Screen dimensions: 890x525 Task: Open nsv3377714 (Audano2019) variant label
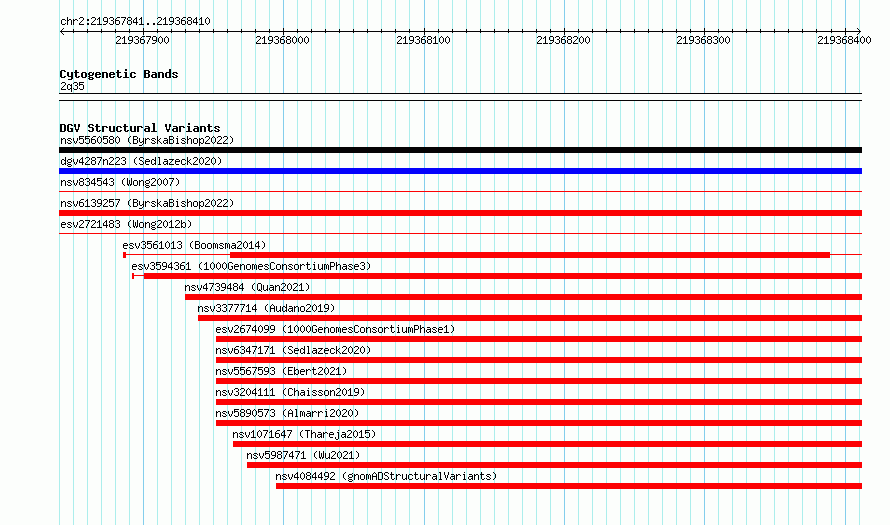266,308
